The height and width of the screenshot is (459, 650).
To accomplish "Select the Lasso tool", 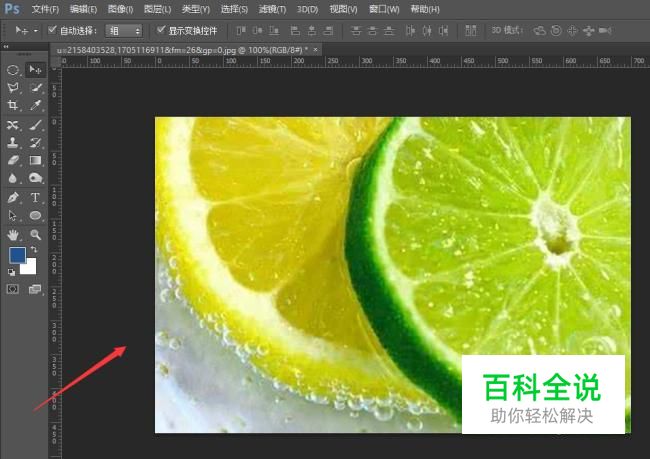I will coord(12,87).
